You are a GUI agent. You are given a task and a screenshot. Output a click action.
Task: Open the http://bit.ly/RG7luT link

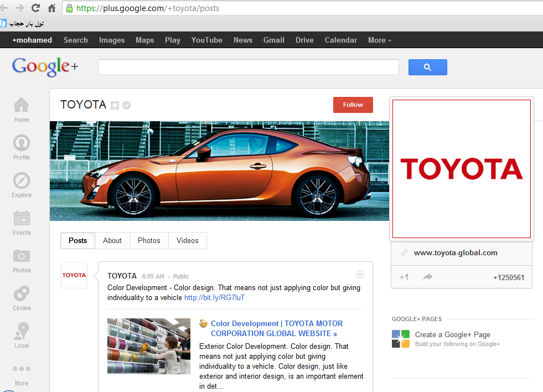[214, 298]
